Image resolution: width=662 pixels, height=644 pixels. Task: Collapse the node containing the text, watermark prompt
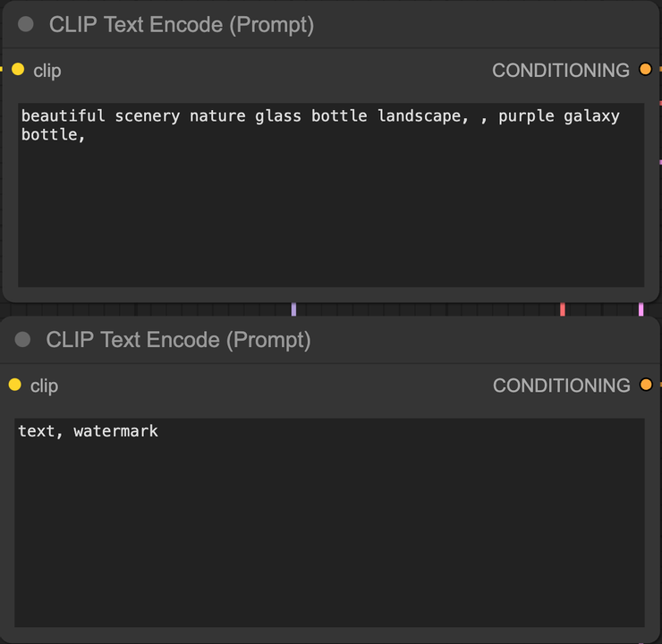(23, 340)
